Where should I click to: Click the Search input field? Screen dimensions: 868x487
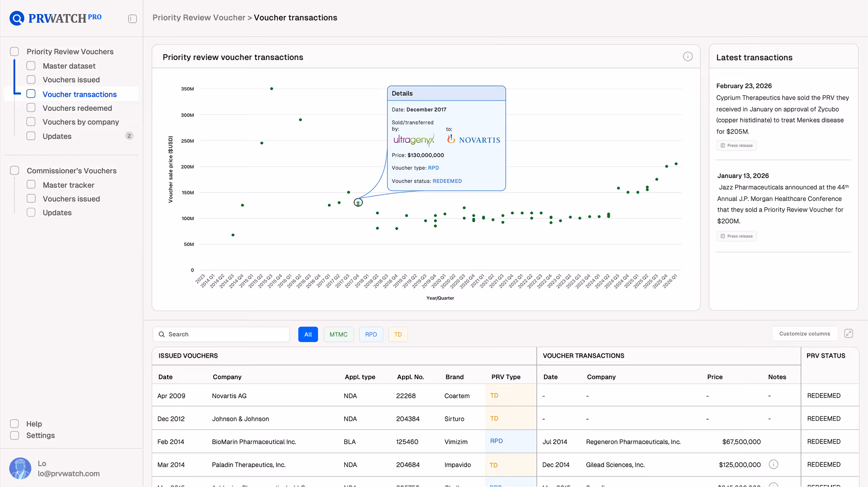[x=221, y=335]
